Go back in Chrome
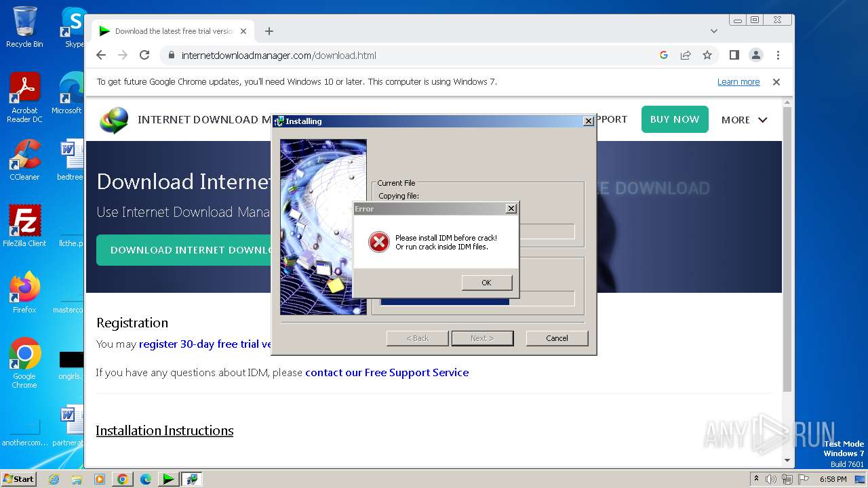This screenshot has width=868, height=488. coord(101,56)
